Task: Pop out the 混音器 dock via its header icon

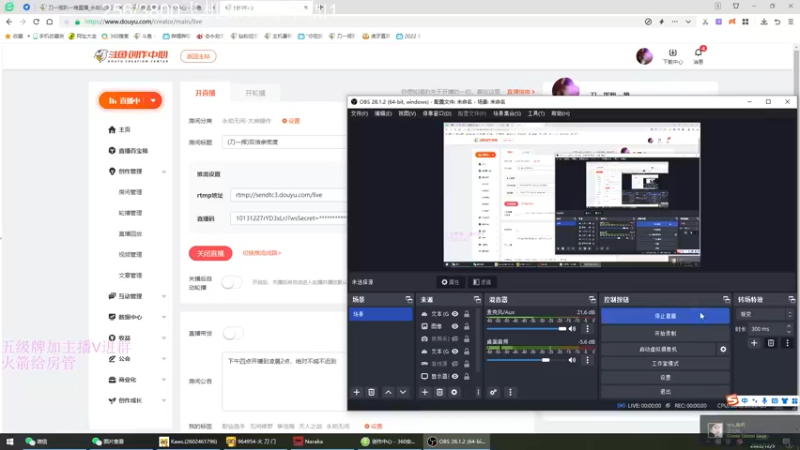Action: pyautogui.click(x=592, y=299)
